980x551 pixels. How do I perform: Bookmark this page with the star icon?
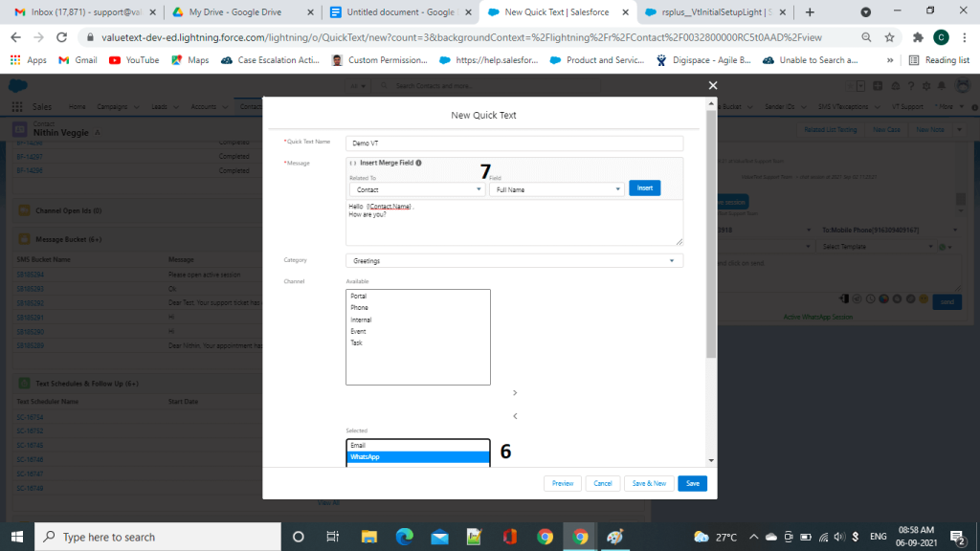(x=890, y=37)
